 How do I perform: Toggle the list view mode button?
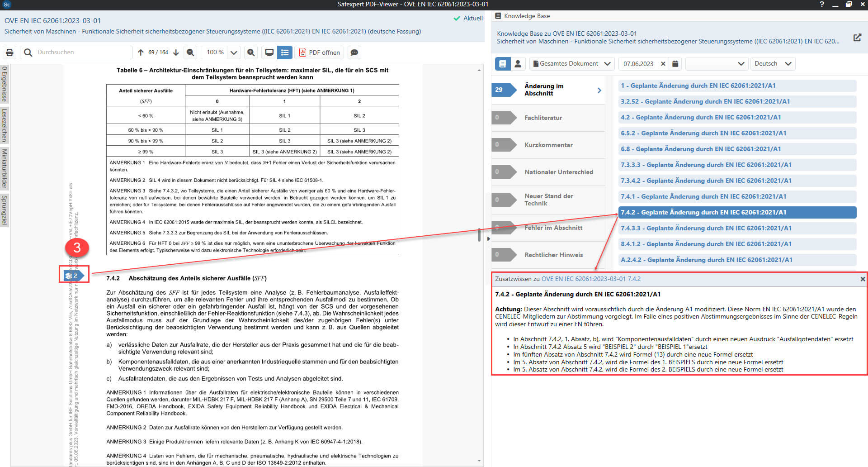(x=285, y=52)
